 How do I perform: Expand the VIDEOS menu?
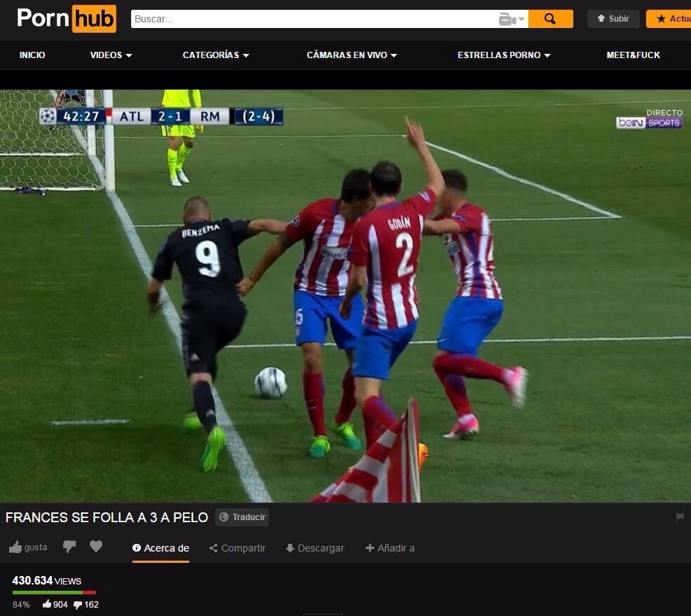pos(111,55)
